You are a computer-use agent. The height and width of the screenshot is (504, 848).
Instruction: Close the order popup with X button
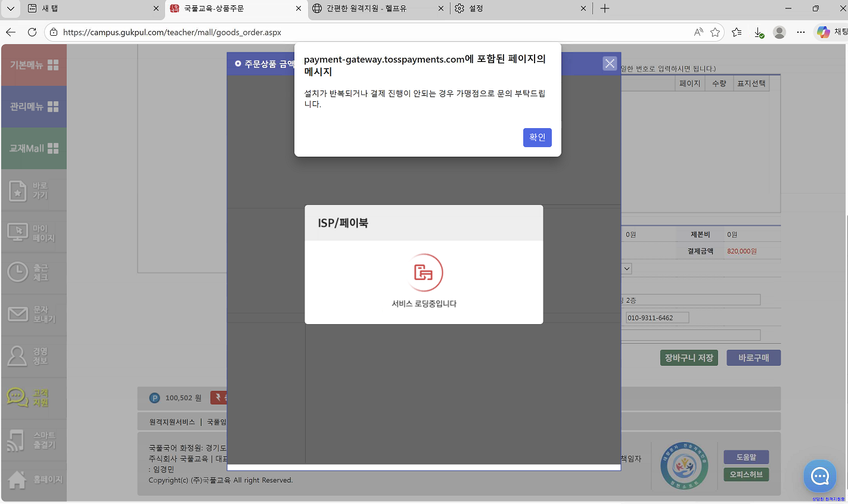click(x=610, y=63)
